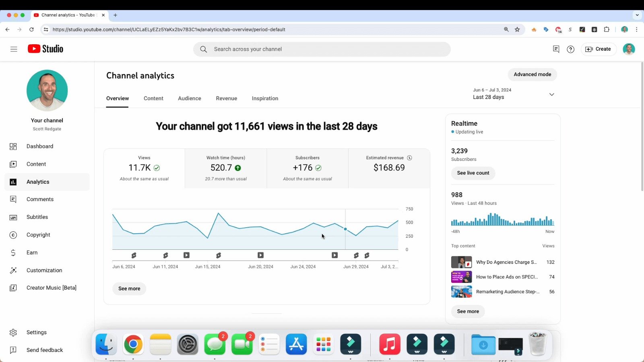This screenshot has width=644, height=362.
Task: Switch to the Revenue tab
Action: [226, 99]
